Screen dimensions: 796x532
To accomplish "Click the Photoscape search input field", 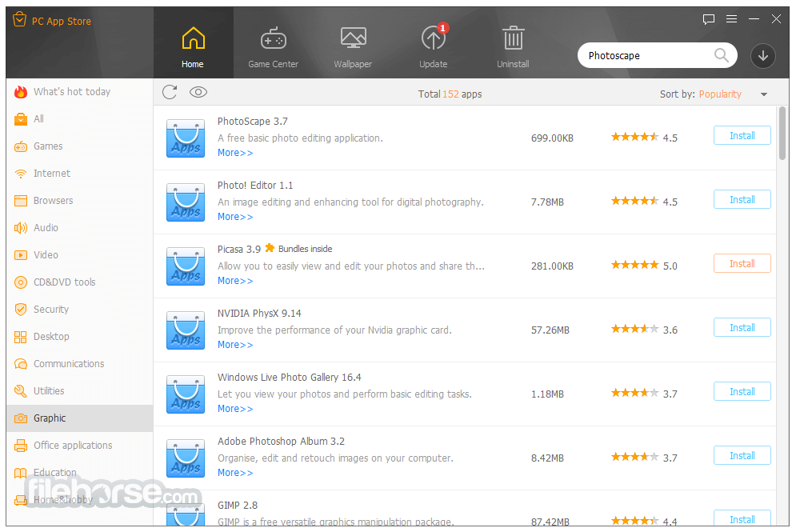I will (x=644, y=56).
